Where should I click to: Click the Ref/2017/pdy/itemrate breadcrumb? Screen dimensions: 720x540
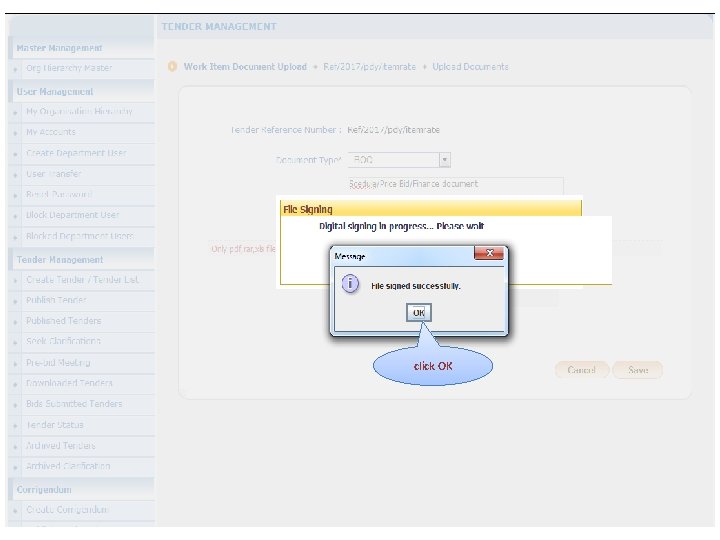tap(369, 67)
